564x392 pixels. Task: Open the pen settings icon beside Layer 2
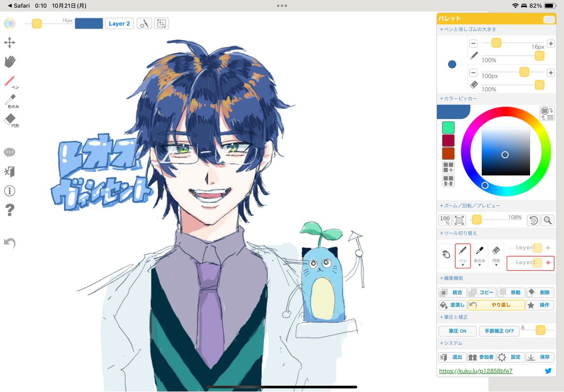[144, 24]
